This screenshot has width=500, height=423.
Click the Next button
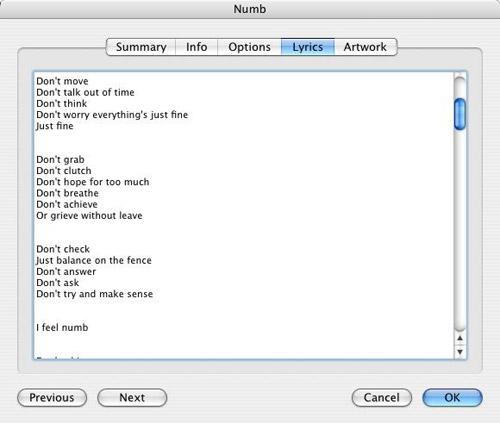[132, 398]
